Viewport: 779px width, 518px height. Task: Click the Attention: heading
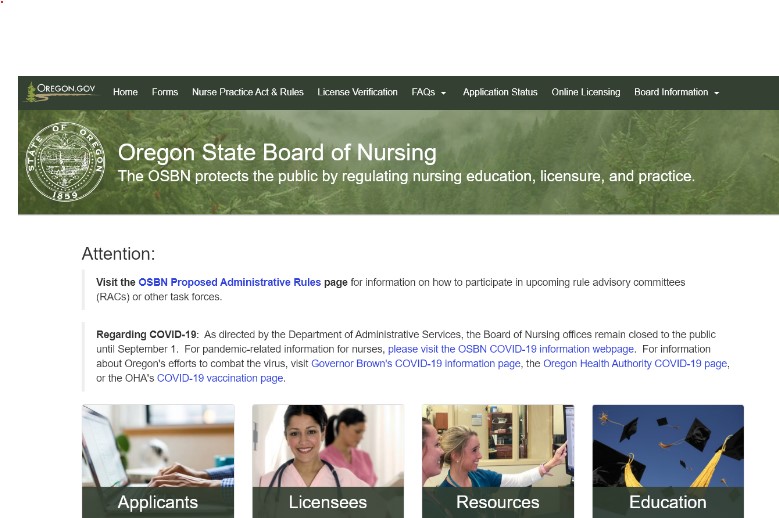tap(118, 254)
